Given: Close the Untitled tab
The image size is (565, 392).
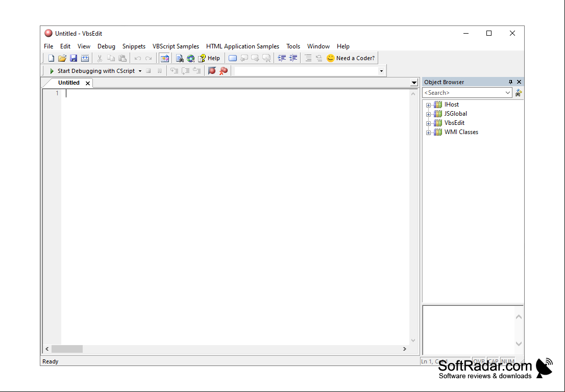Looking at the screenshot, I should [88, 83].
